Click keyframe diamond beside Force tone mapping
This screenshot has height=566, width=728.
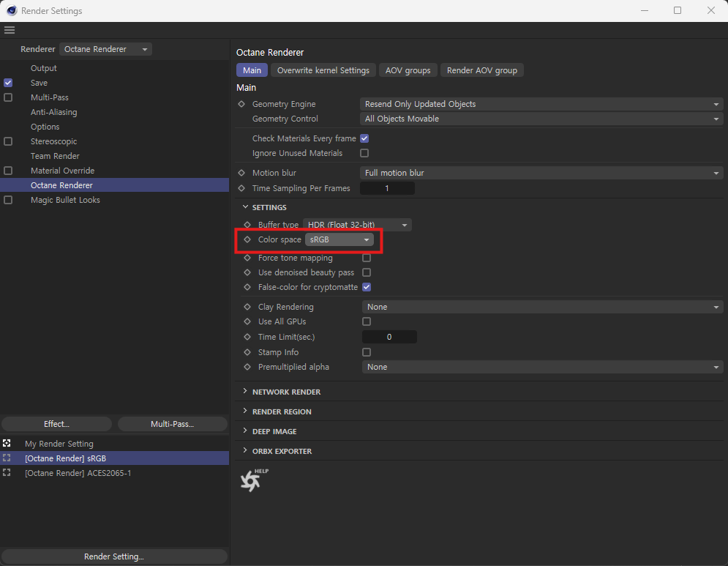click(x=247, y=258)
